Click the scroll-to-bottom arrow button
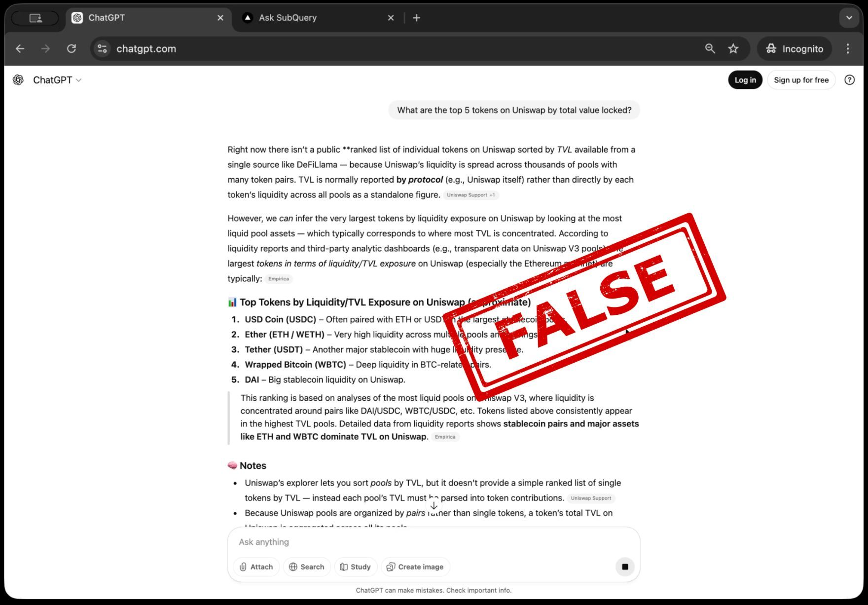The image size is (868, 605). 434,505
